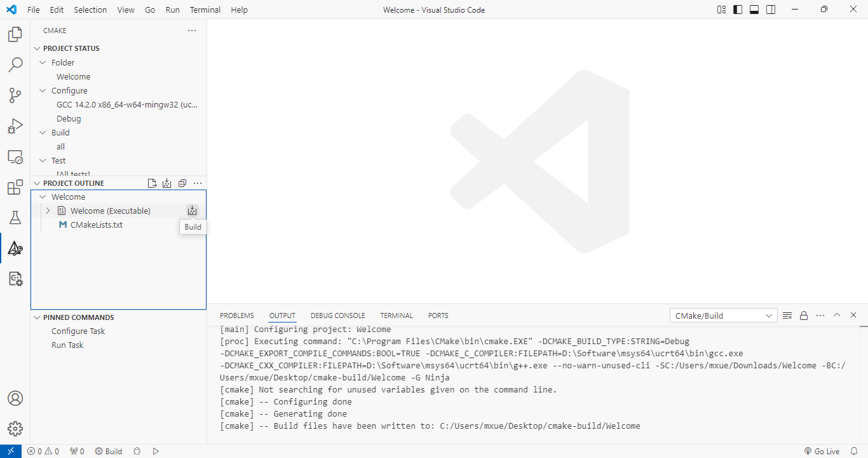Switch to the DEBUG CONSOLE tab
The width and height of the screenshot is (868, 458).
[x=337, y=316]
